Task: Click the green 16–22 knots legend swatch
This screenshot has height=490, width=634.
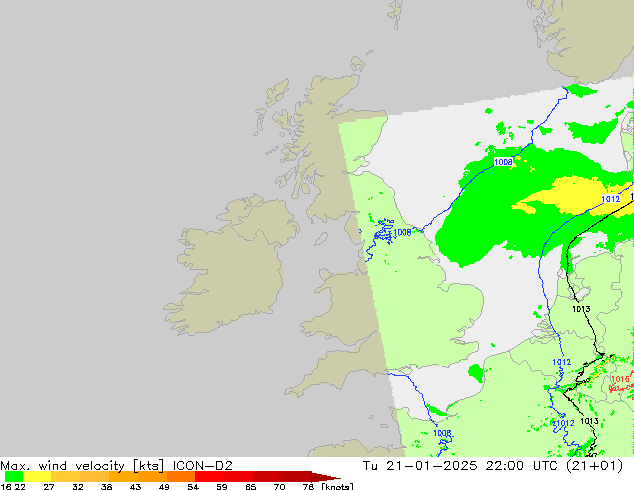Action: click(x=14, y=477)
